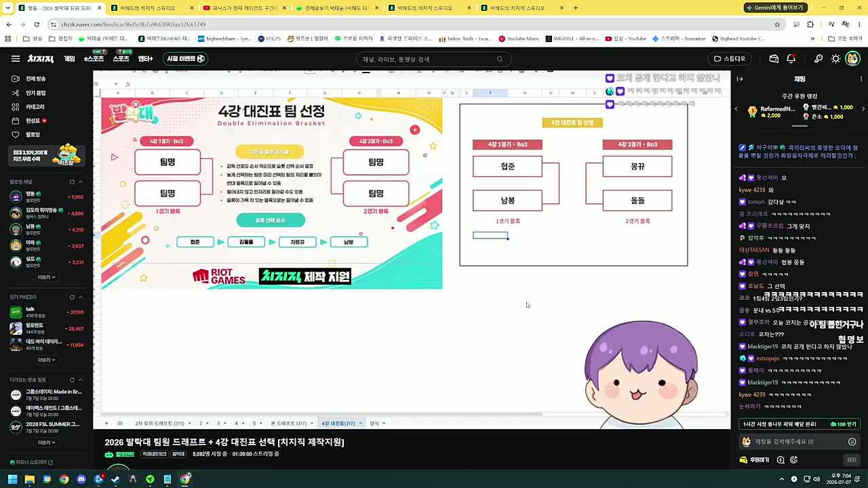Open the chat emoji picker

[x=852, y=442]
